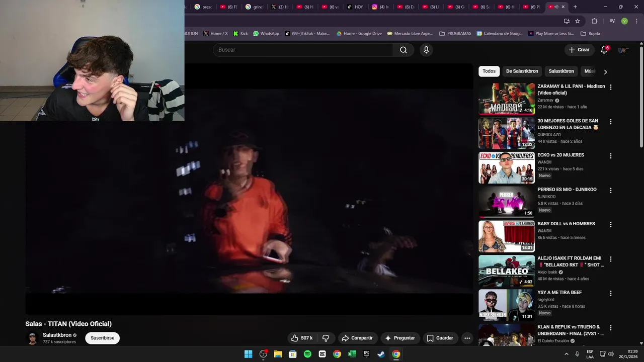
Task: Select the Todos filter chip
Action: 489,71
